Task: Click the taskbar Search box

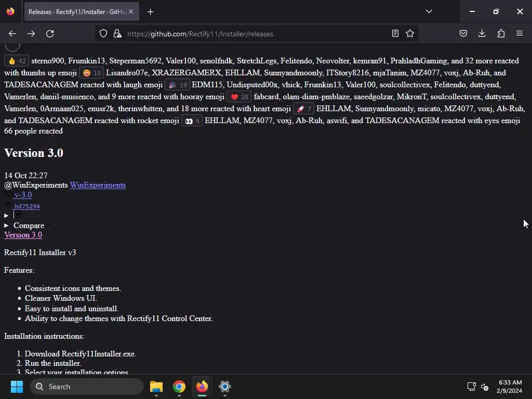Action: (87, 387)
